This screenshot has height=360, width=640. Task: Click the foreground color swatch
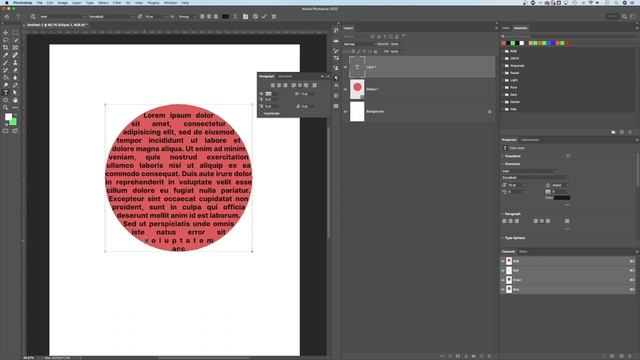point(8,117)
